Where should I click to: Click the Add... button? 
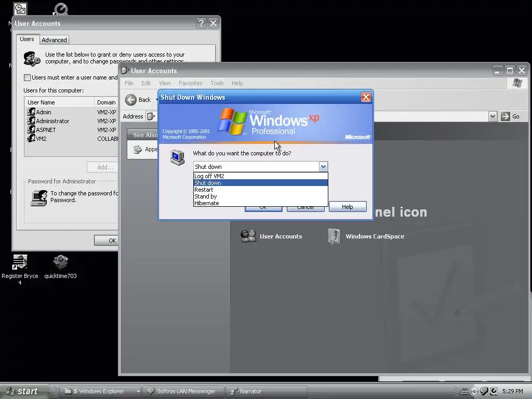point(102,167)
